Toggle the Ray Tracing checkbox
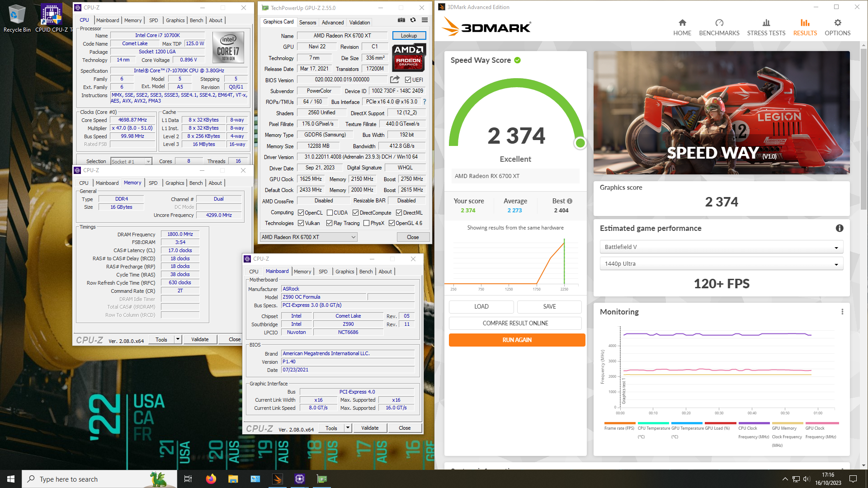This screenshot has height=488, width=868. pos(330,223)
